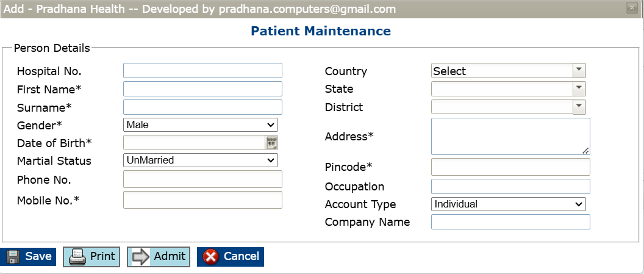Screen dimensions: 644x274
Task: Open the Account Type dropdown
Action: click(508, 204)
